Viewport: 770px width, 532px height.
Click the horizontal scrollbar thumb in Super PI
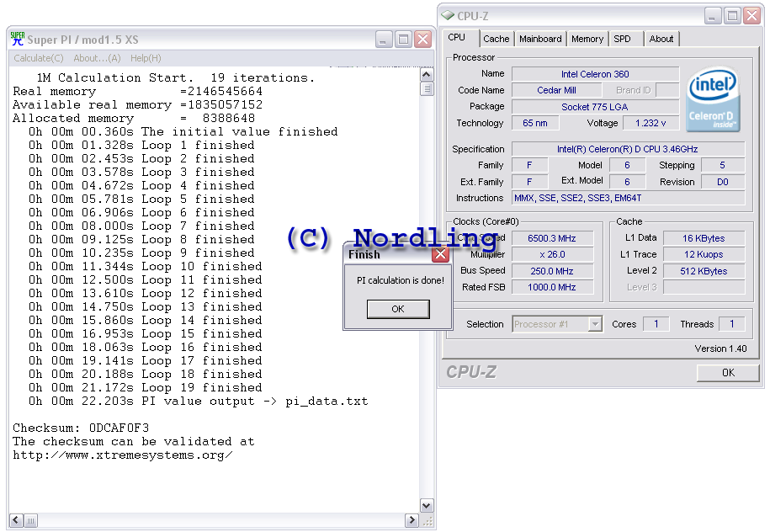coord(30,521)
